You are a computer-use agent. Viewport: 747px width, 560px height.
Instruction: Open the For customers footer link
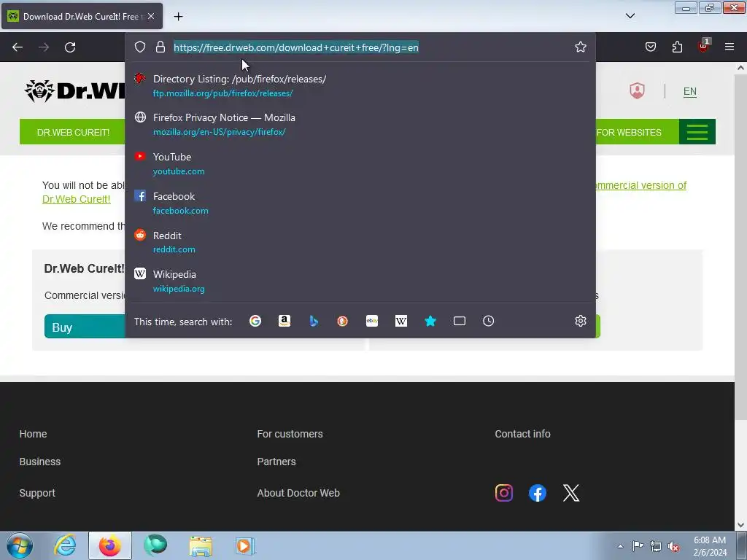[x=290, y=434]
